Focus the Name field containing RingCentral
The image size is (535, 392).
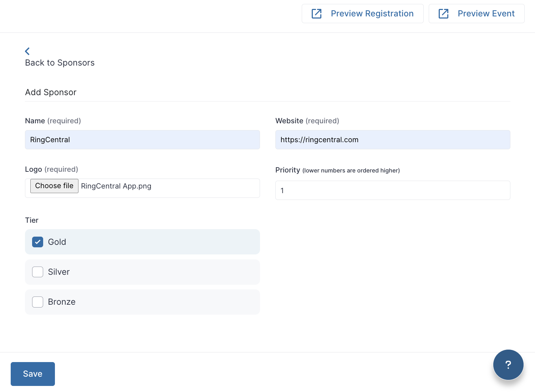coord(142,140)
